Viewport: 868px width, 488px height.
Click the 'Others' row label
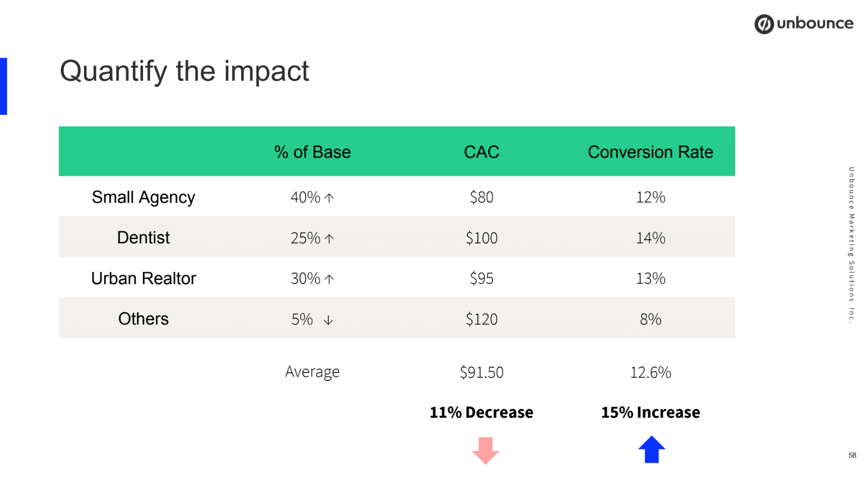pos(143,319)
